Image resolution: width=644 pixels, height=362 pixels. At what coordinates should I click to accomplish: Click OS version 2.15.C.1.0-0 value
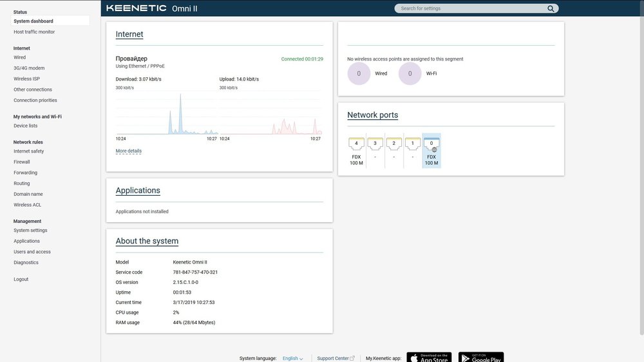[185, 282]
